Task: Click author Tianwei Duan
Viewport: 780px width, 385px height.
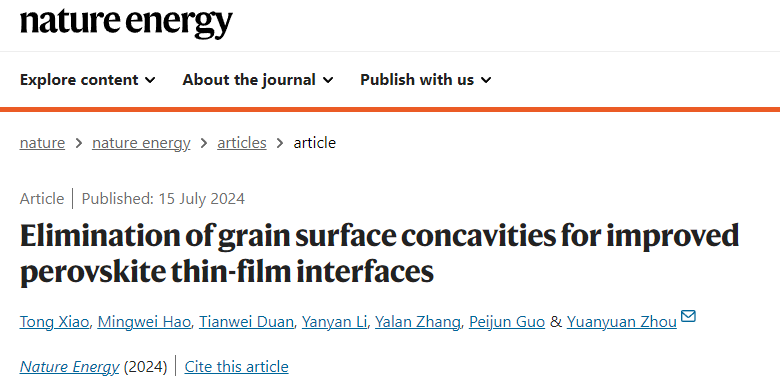Action: 247,322
